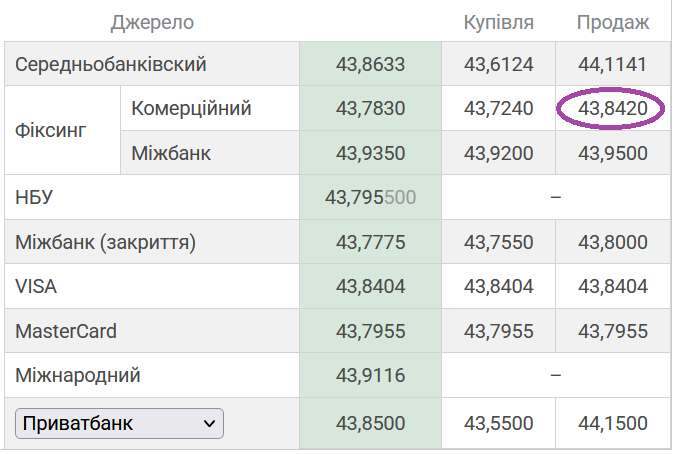Click Середньобанківський sell rate 44,1141
This screenshot has height=454, width=677.
(x=613, y=65)
